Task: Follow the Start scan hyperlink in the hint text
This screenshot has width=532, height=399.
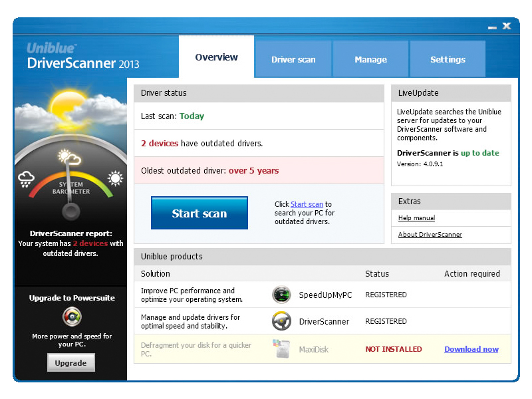Action: 307,204
